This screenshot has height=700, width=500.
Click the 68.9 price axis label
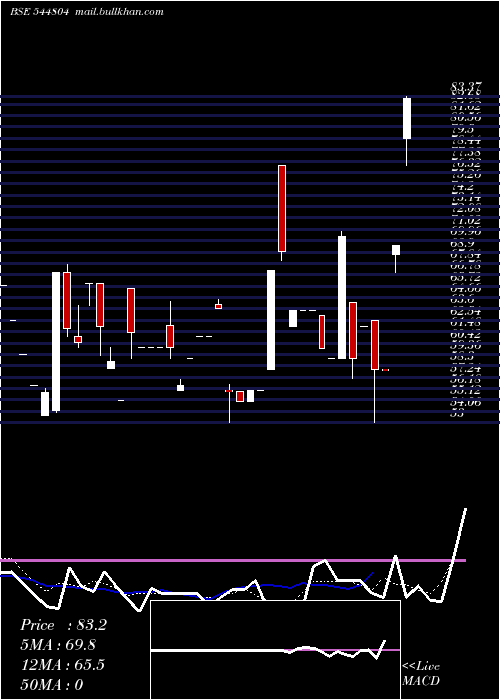click(462, 245)
